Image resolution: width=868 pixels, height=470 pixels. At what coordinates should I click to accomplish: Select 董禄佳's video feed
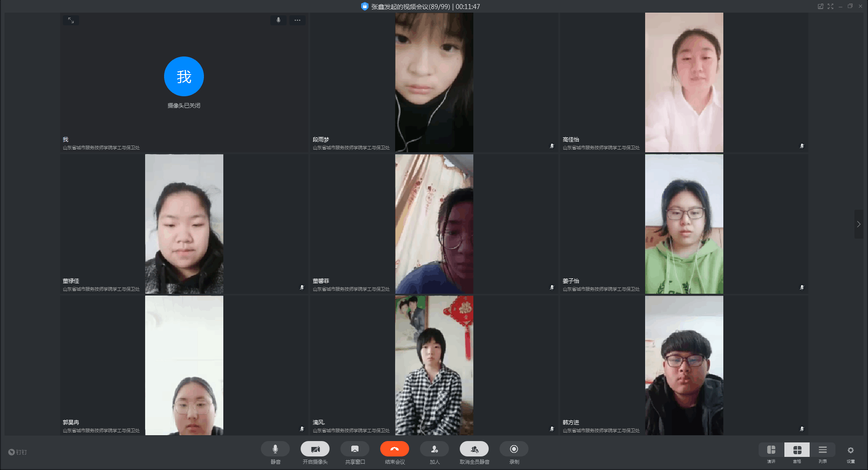[x=184, y=224]
